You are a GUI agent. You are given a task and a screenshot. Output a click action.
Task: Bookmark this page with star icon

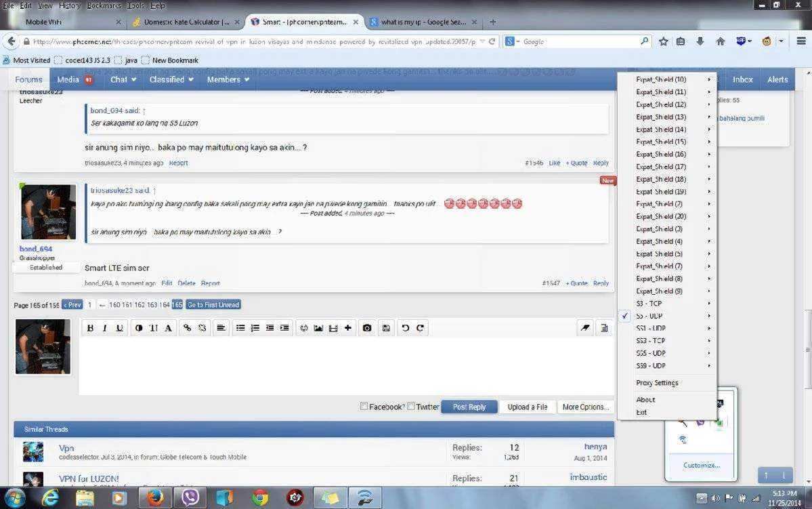664,41
